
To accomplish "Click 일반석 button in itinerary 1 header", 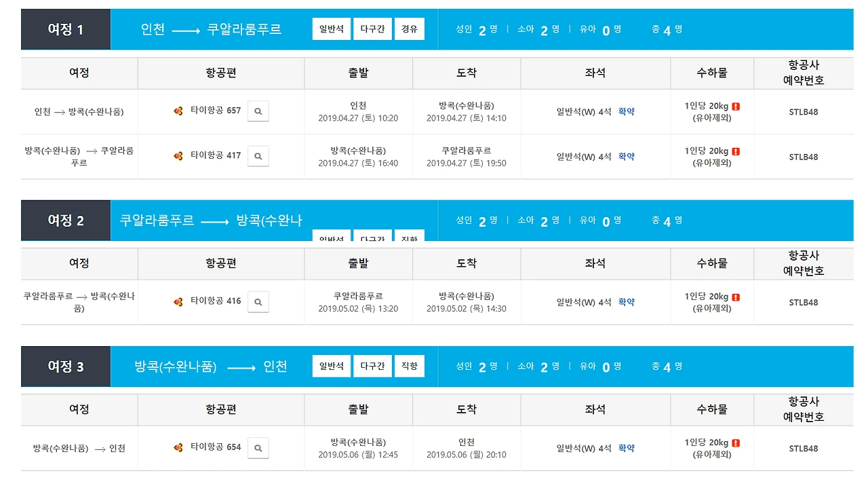I will tap(332, 29).
